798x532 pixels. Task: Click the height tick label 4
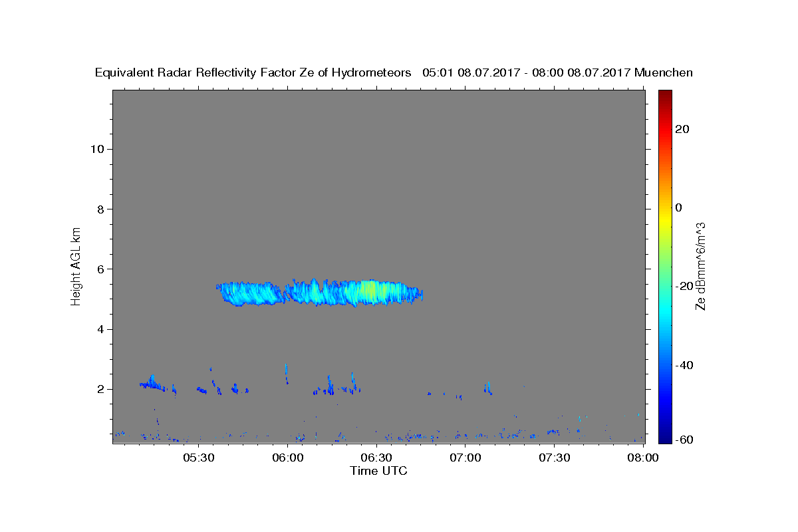click(x=100, y=329)
